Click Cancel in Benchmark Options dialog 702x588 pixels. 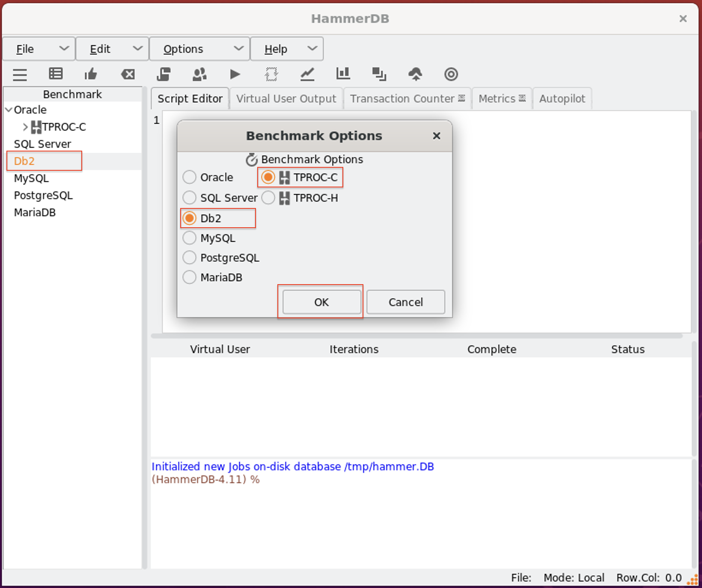405,302
